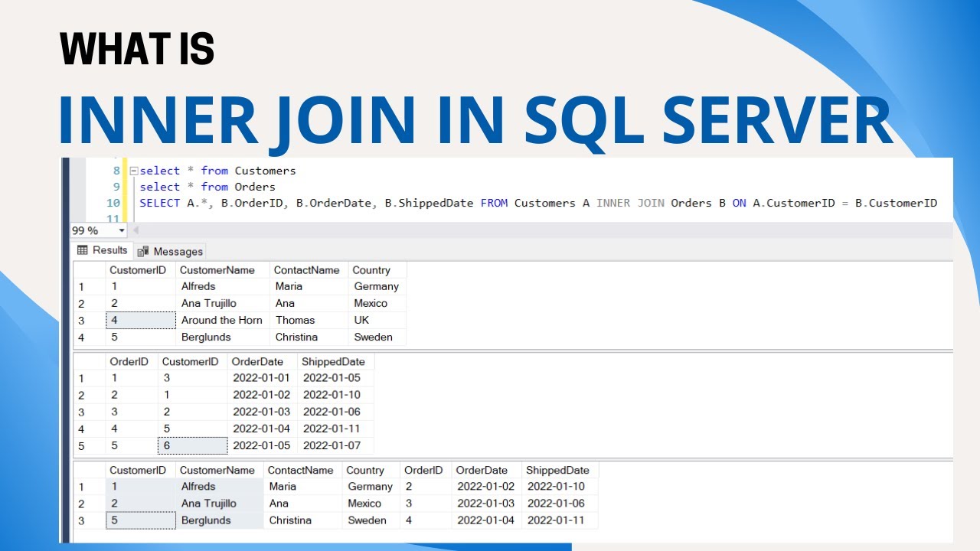This screenshot has height=551, width=980.
Task: Select OrderID header in the join result grid
Action: (424, 470)
